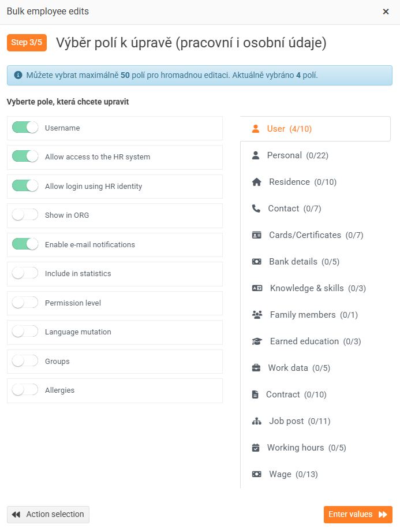400x532 pixels.
Task: Go back to Action selection
Action: pos(48,514)
